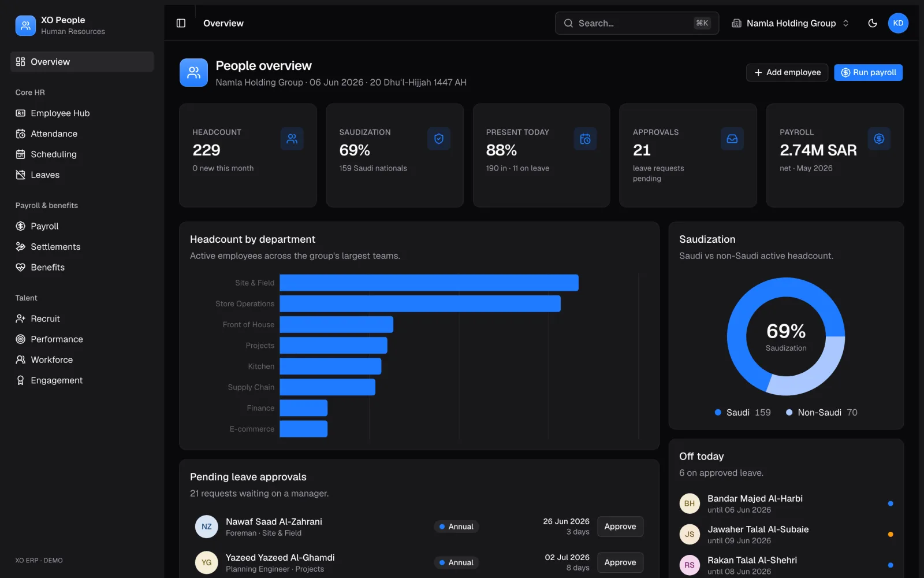Click the Leaves calendar icon
Screen dimensions: 924x578
[x=21, y=175]
